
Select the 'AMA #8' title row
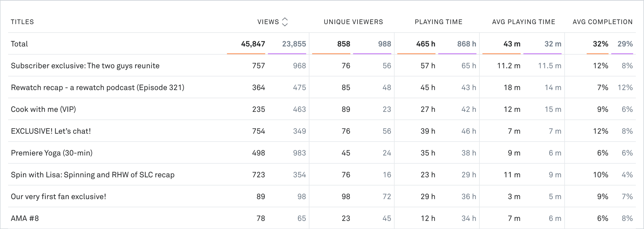coord(25,218)
